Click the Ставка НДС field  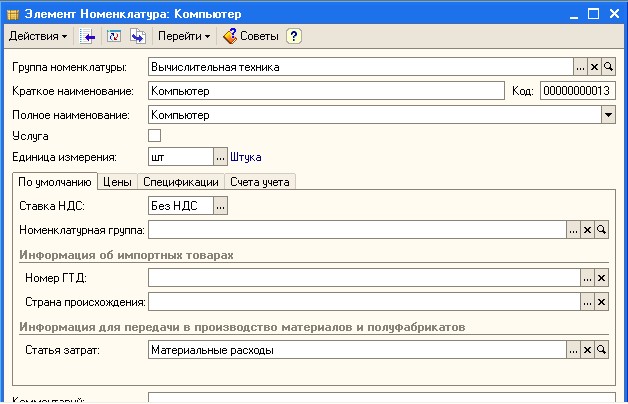pos(181,206)
